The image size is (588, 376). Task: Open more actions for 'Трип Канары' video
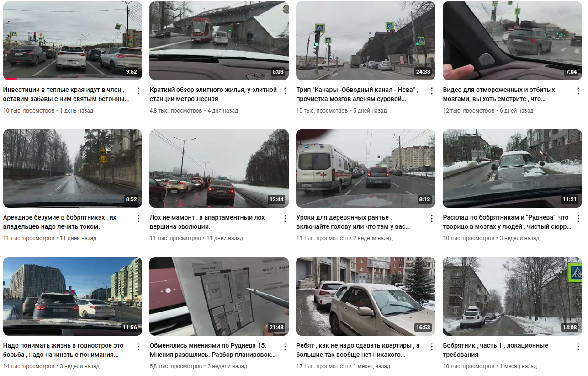432,91
